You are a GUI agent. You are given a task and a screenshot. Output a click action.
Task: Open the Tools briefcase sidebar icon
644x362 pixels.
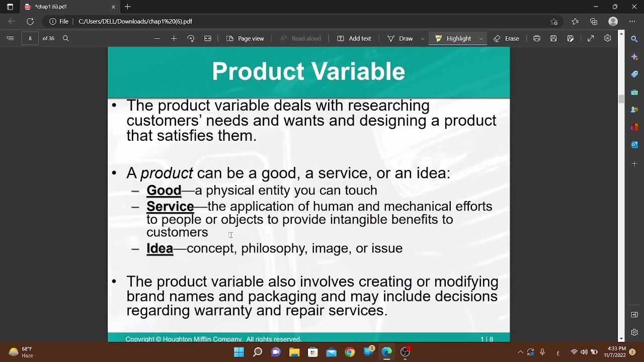tap(634, 92)
